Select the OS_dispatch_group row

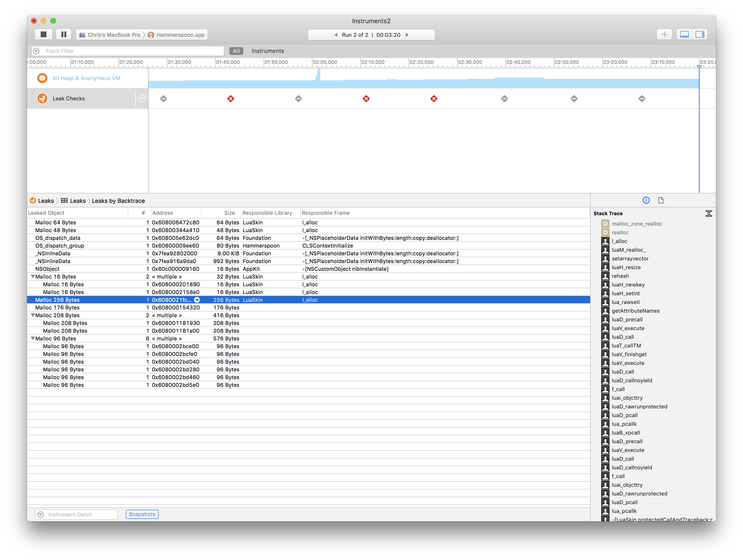(308, 246)
